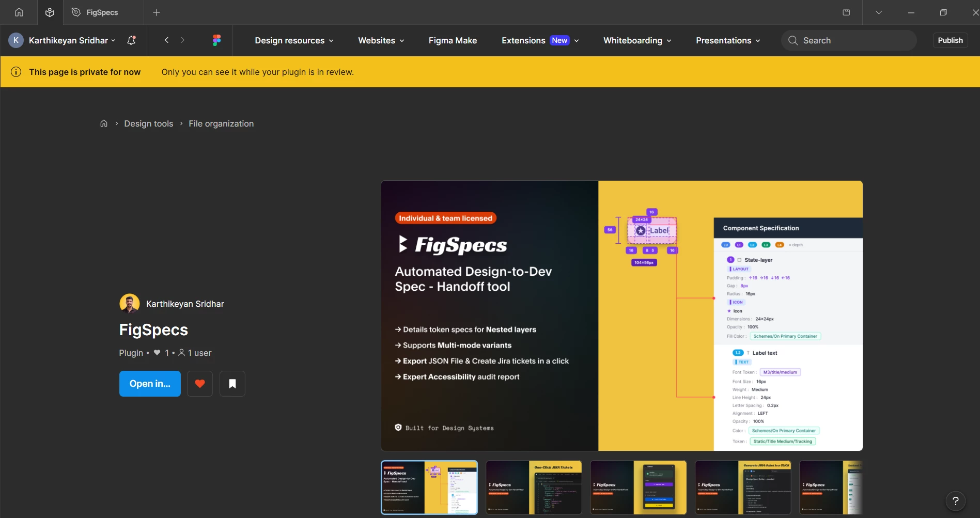Click the K profile avatar

click(x=16, y=40)
